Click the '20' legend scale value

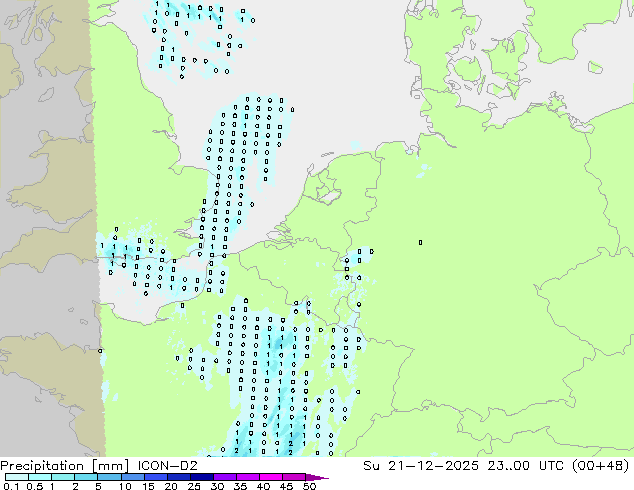pyautogui.click(x=171, y=486)
